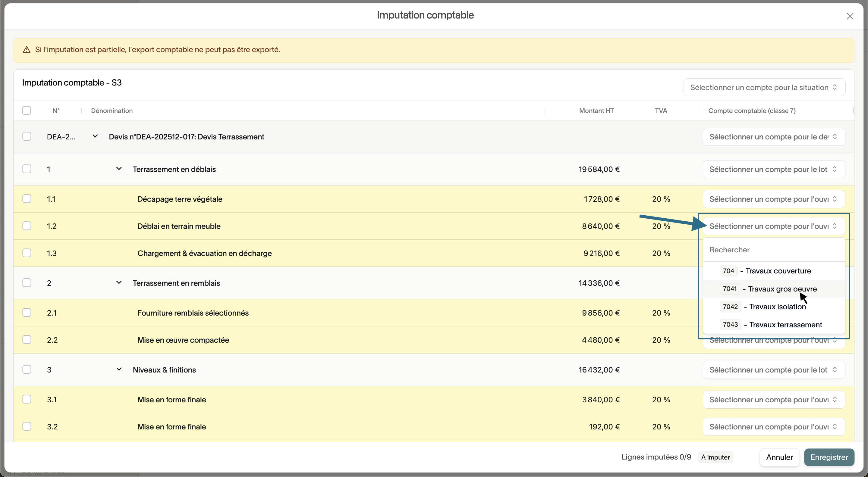Close the Imputation comptable dialog
This screenshot has height=477, width=868.
click(x=850, y=16)
